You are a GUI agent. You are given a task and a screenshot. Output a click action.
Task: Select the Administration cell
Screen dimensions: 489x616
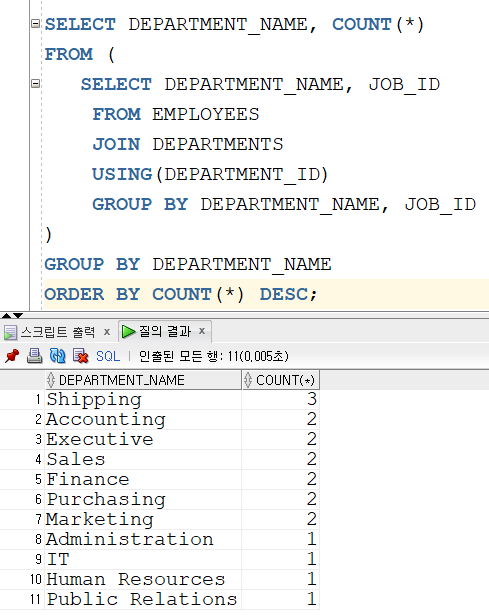pyautogui.click(x=143, y=540)
